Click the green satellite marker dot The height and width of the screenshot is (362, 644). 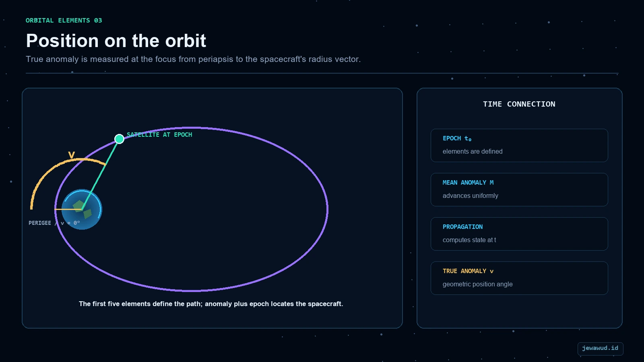119,139
